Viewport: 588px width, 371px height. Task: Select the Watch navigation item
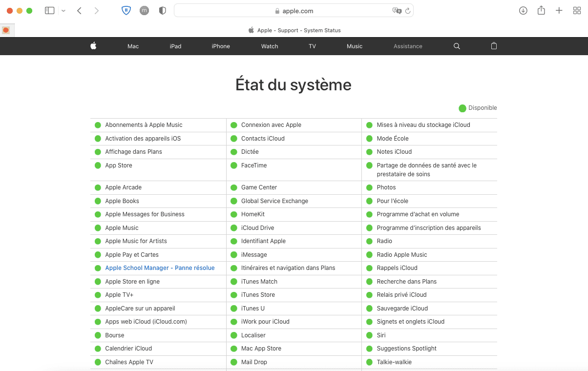pos(270,46)
